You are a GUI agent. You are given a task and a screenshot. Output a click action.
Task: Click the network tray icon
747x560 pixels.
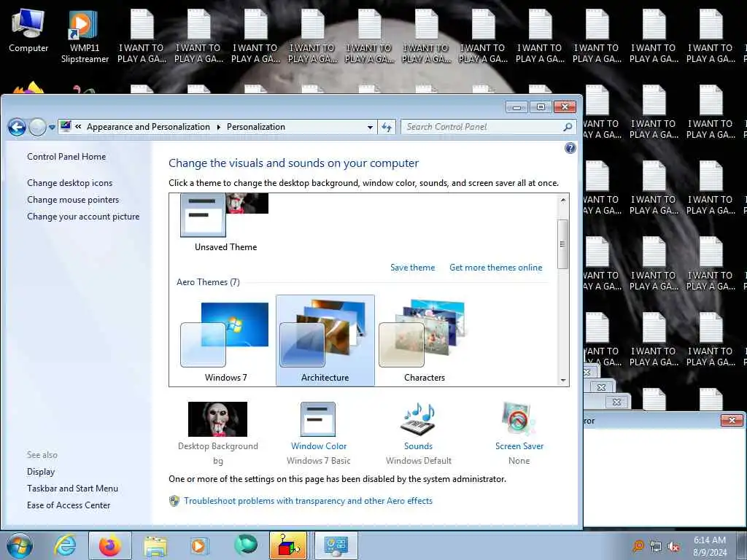click(656, 547)
